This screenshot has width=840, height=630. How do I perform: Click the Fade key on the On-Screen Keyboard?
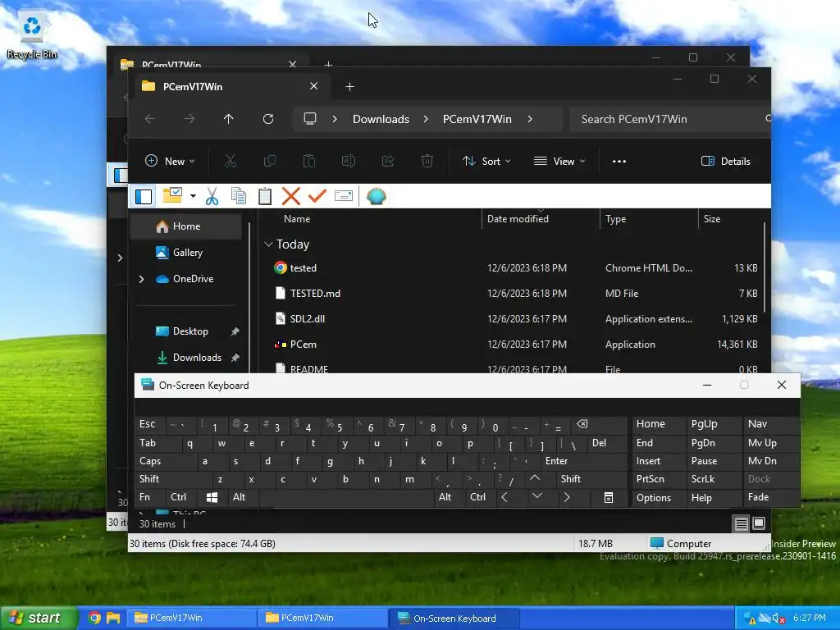point(771,497)
